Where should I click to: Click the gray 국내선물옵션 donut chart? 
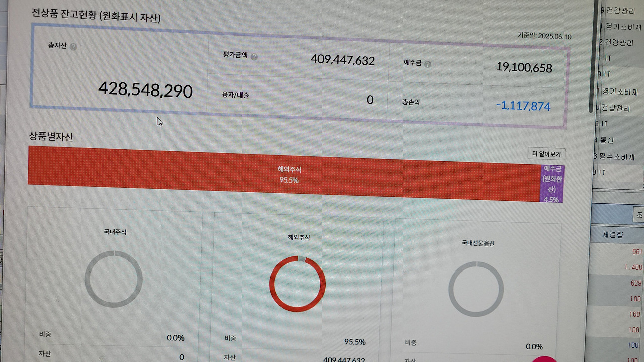point(476,289)
